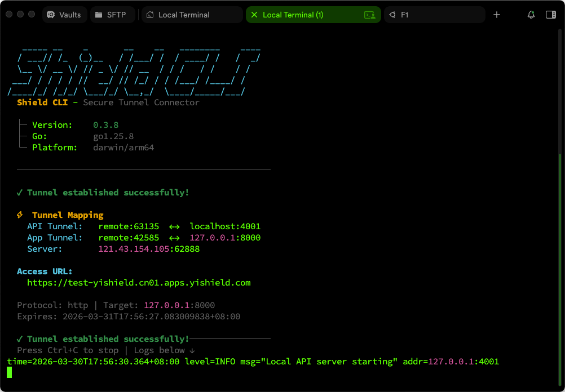The height and width of the screenshot is (392, 565).
Task: Click "Tunnel established successfully!" above Tunnel Mapping
Action: 108,193
